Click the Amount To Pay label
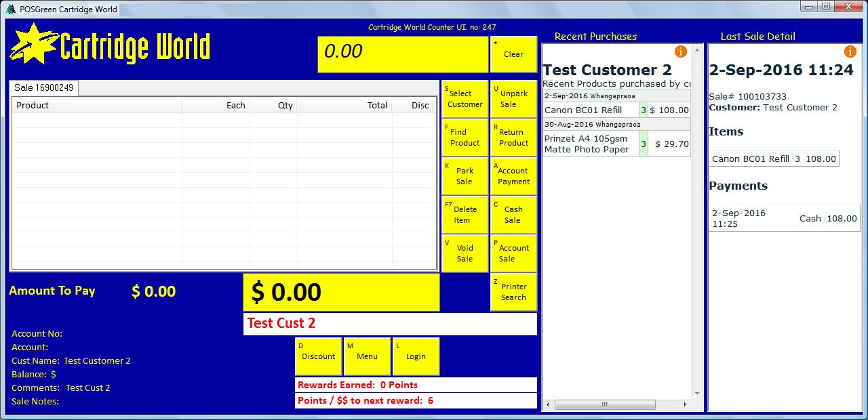Image resolution: width=868 pixels, height=420 pixels. click(52, 291)
